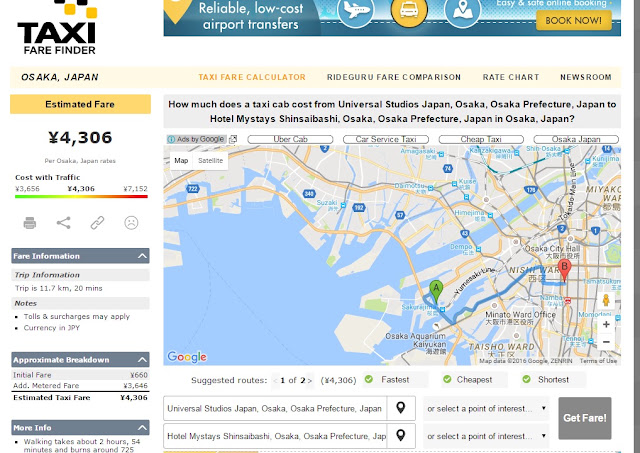
Task: Click the OSAKA, JAPAN city label
Action: (60, 77)
